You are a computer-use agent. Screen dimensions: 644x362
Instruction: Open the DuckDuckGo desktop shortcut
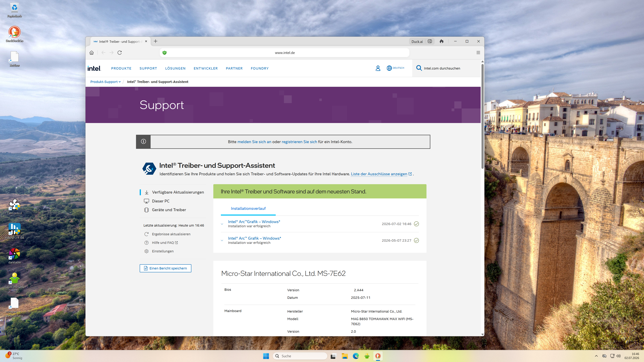point(14,34)
